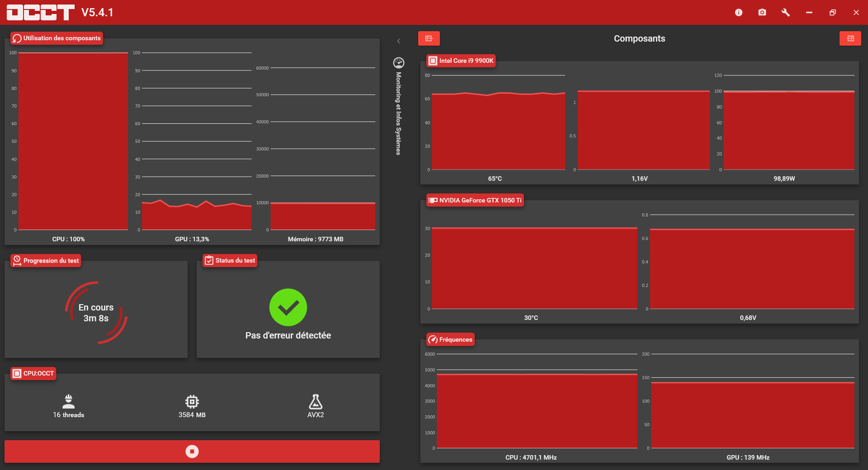Click the 'CPU:OCCT' panel title
The width and height of the screenshot is (868, 470).
[x=38, y=373]
